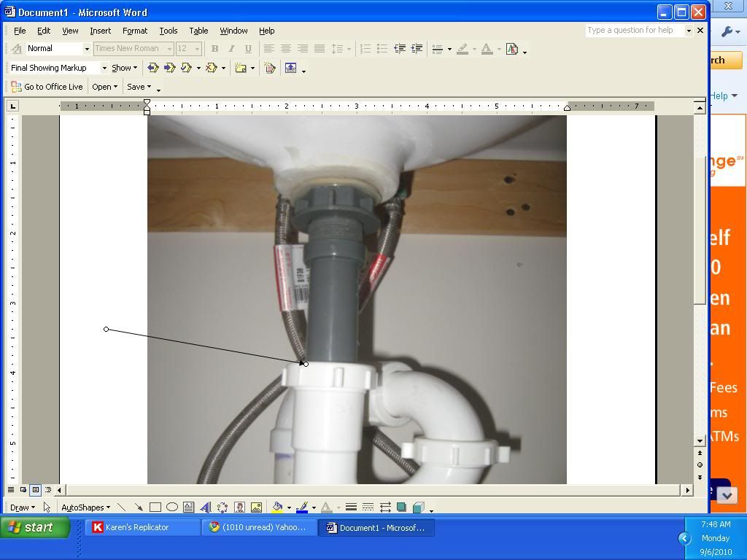This screenshot has height=560, width=747.
Task: Open the Save menu on Office Live toolbar
Action: (139, 86)
